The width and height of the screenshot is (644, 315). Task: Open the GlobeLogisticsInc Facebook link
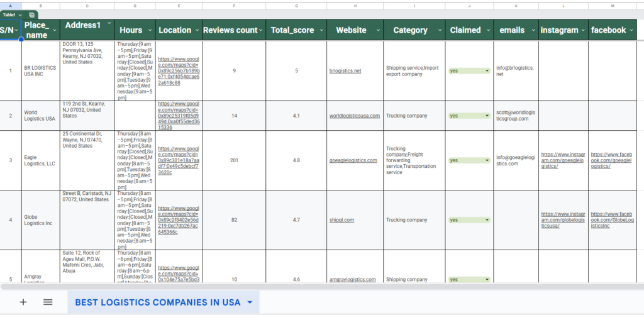click(x=613, y=219)
